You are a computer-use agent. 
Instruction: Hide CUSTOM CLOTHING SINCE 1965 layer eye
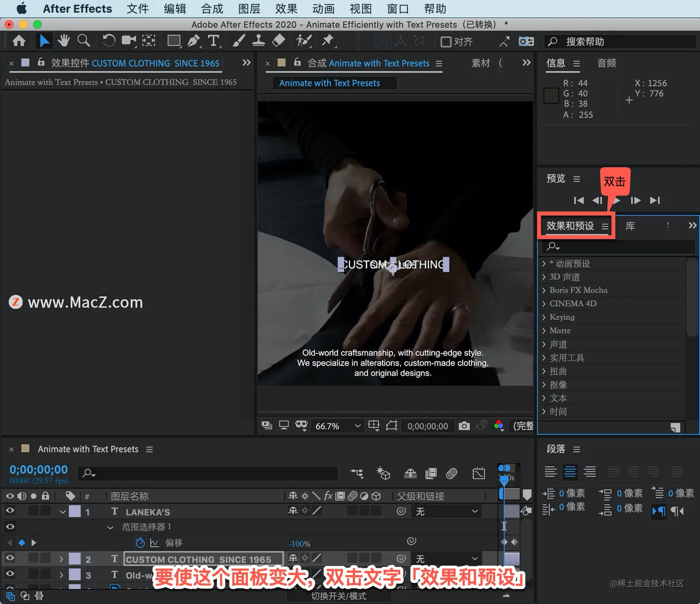click(10, 558)
